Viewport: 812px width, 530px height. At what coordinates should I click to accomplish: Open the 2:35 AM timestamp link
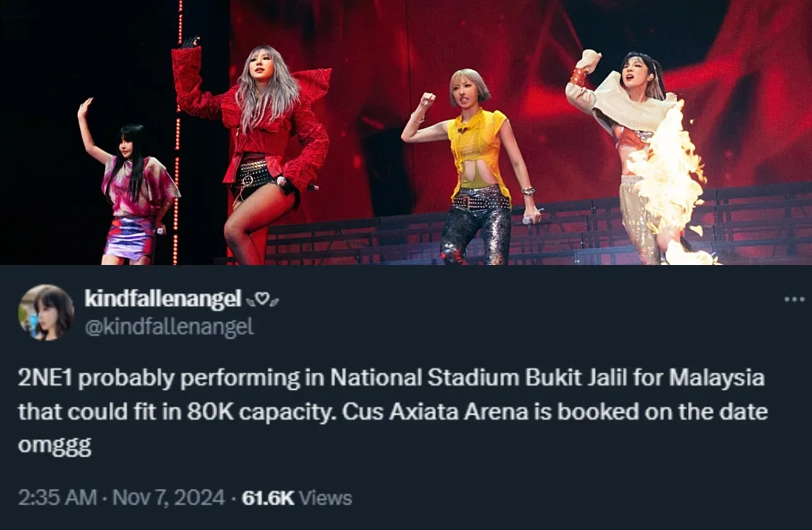[x=57, y=498]
